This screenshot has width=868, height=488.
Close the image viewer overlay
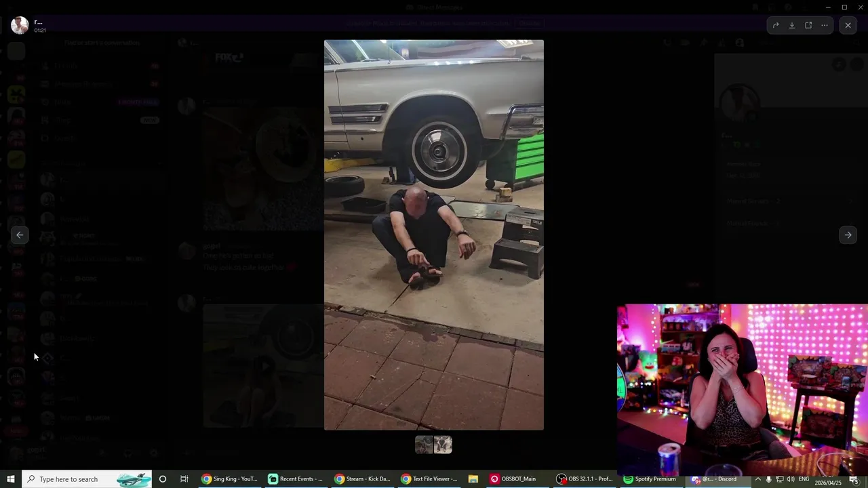[848, 25]
